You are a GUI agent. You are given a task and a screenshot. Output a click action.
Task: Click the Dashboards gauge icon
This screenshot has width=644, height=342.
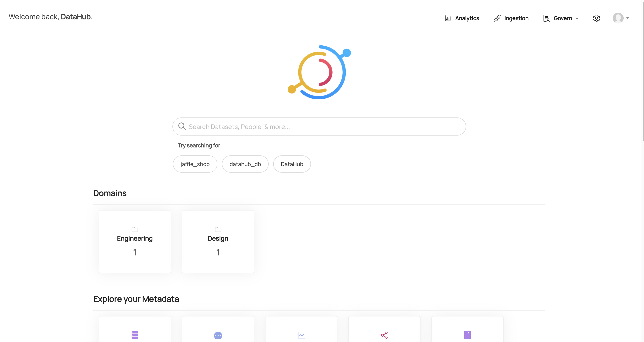tap(218, 335)
